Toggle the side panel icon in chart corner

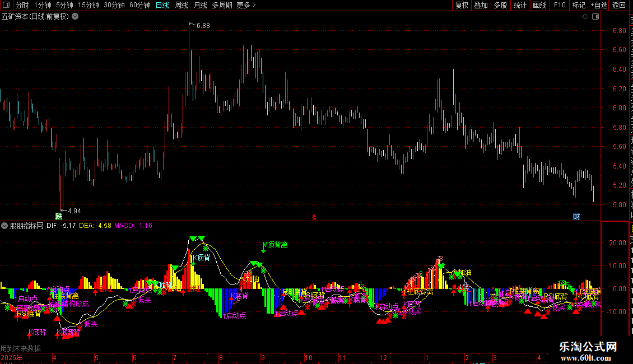click(x=595, y=17)
